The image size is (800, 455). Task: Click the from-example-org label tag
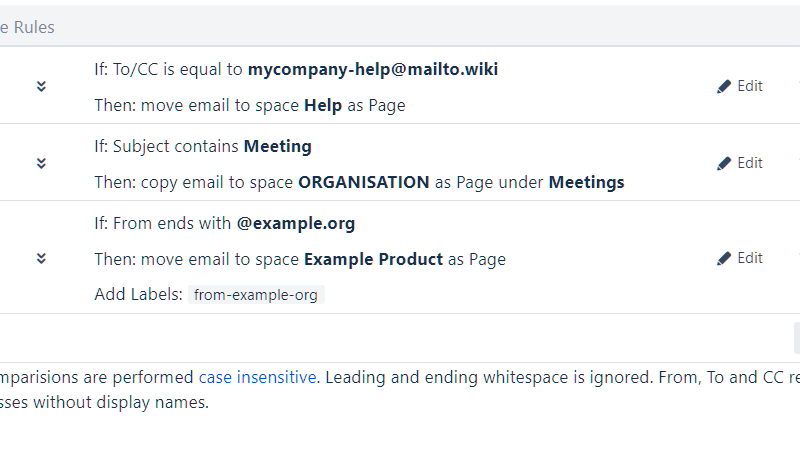(x=256, y=295)
